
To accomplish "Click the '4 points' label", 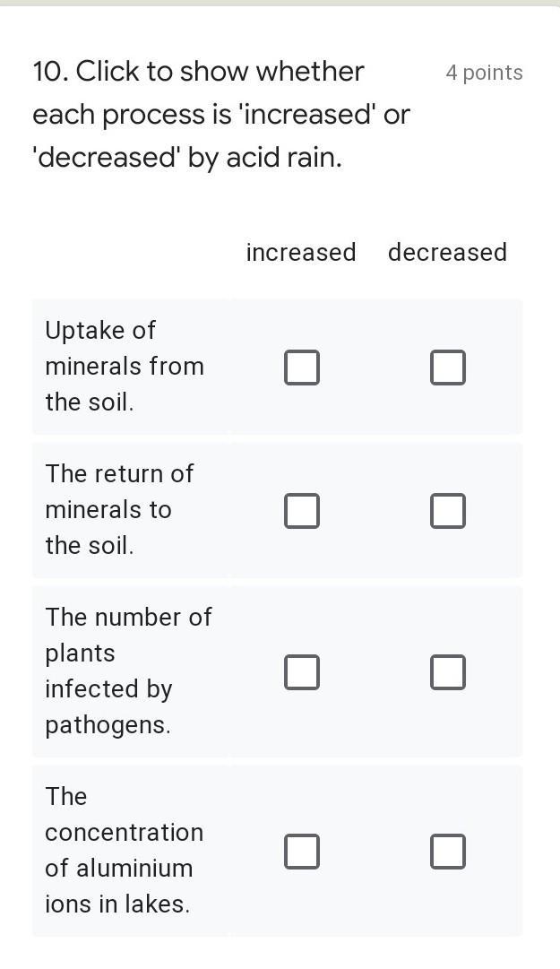I will click(484, 73).
